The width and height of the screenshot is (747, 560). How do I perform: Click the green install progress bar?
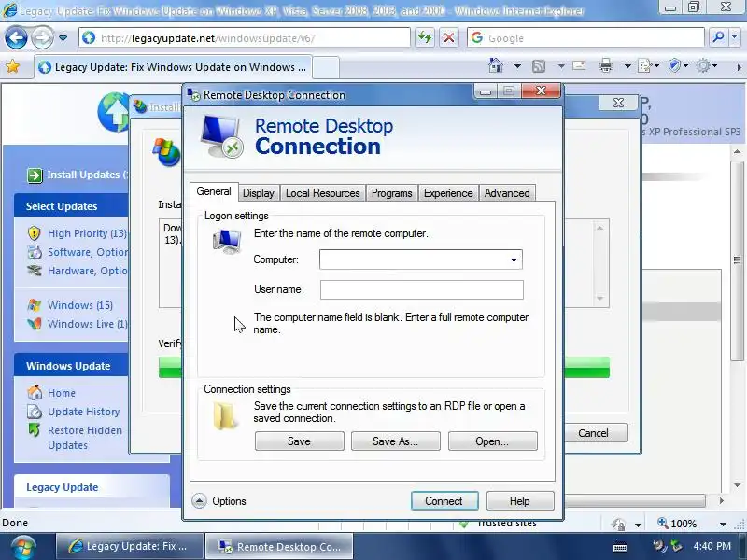tap(586, 367)
